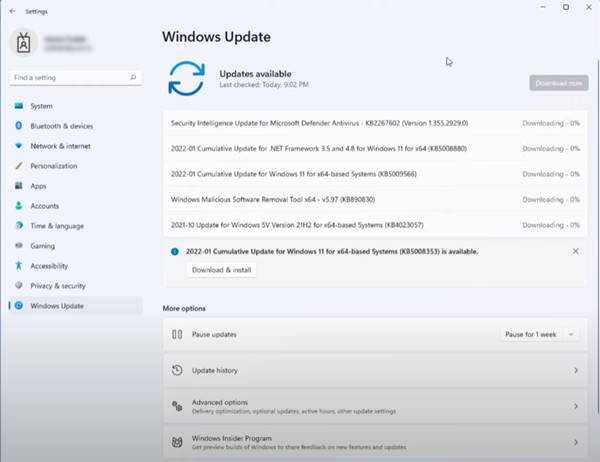Viewport: 600px width, 462px height.
Task: Open Privacy & security page
Action: click(76, 286)
